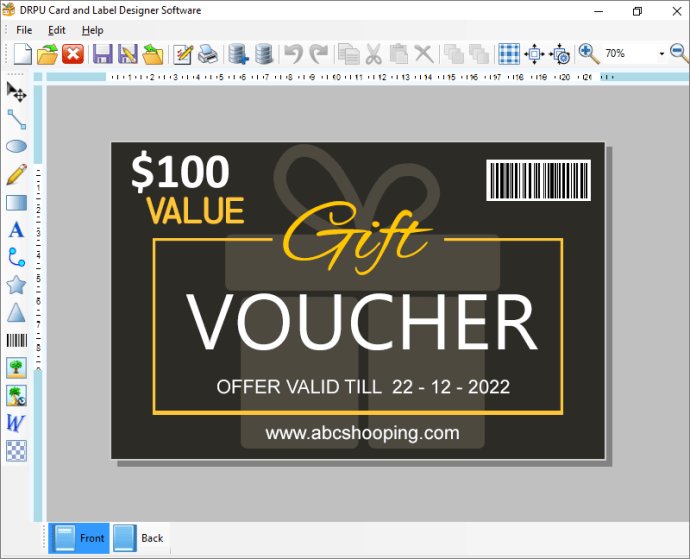Click the horizontal ruler
Viewport: 690px width, 559px height.
(x=367, y=77)
